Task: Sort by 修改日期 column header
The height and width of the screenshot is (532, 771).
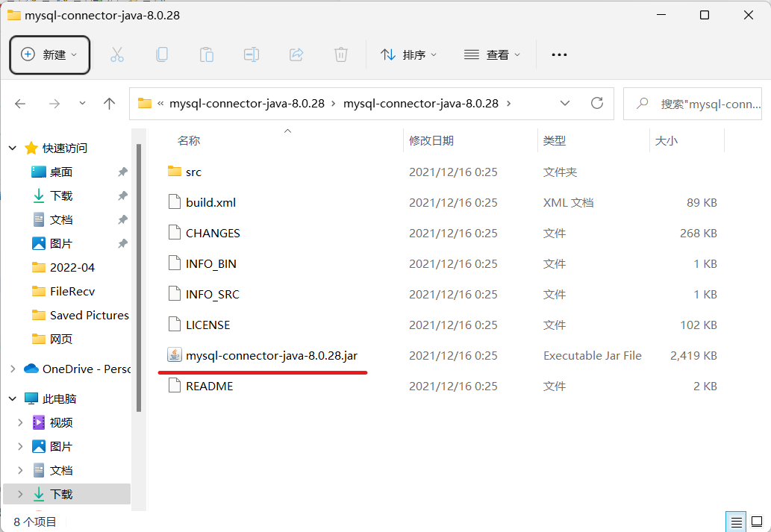Action: pyautogui.click(x=431, y=140)
